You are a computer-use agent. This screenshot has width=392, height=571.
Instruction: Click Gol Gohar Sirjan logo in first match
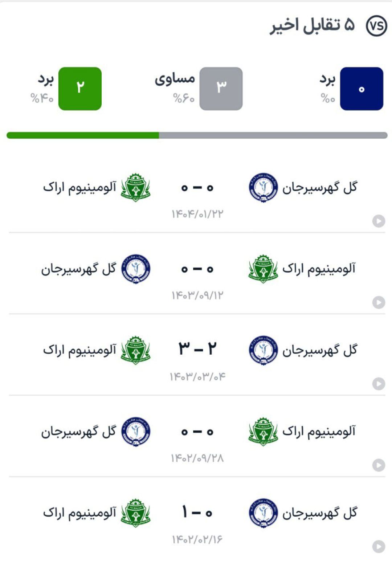pos(264,188)
